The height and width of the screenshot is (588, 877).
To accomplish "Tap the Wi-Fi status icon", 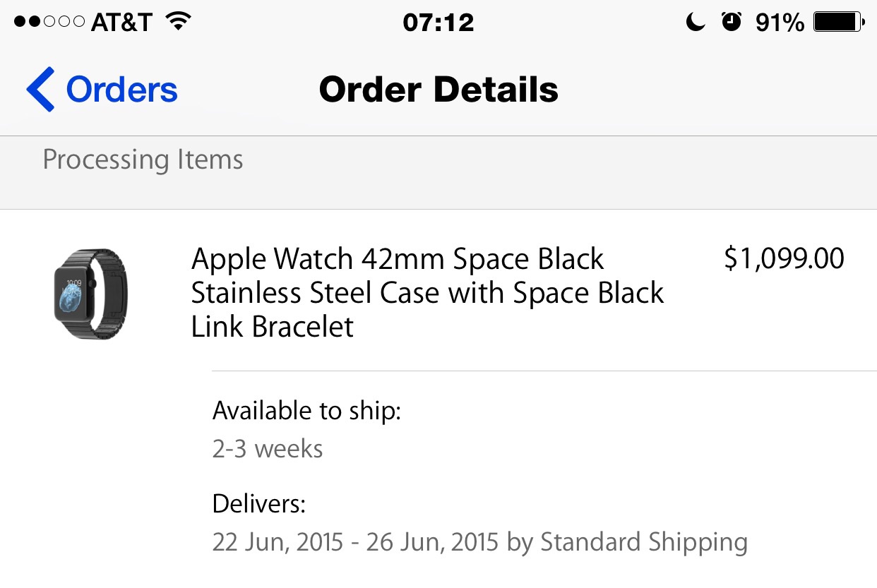I will tap(179, 23).
